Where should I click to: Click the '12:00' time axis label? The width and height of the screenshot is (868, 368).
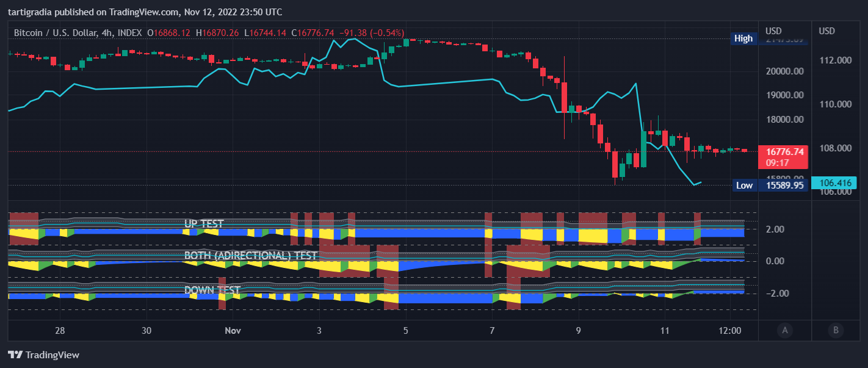coord(730,331)
